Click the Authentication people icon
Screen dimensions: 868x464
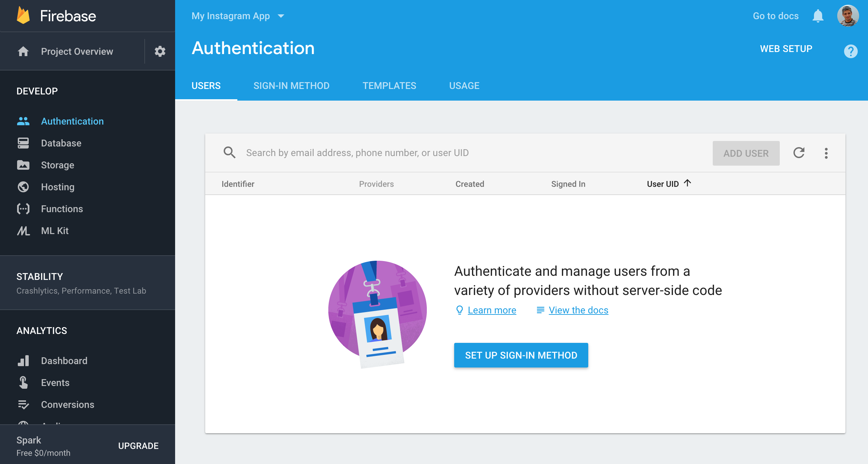pos(23,121)
